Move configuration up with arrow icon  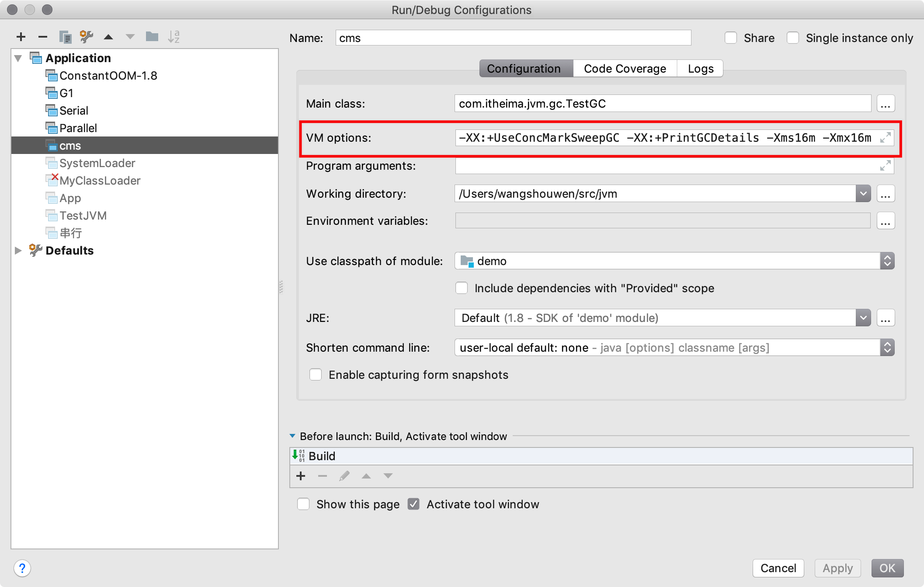(108, 37)
